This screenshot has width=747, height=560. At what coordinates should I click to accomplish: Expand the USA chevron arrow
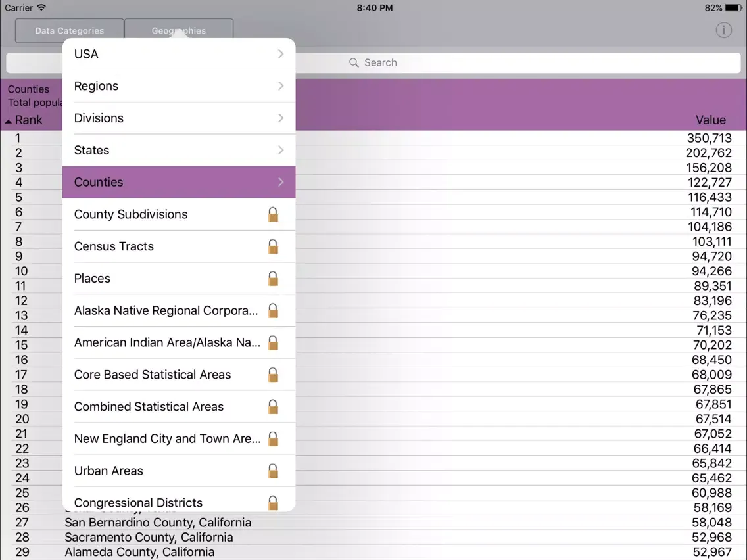pos(281,54)
